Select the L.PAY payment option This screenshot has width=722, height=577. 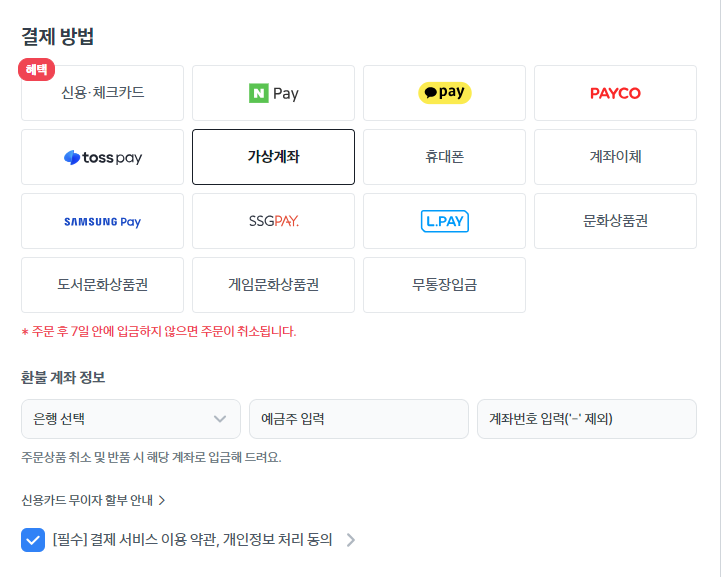click(444, 221)
